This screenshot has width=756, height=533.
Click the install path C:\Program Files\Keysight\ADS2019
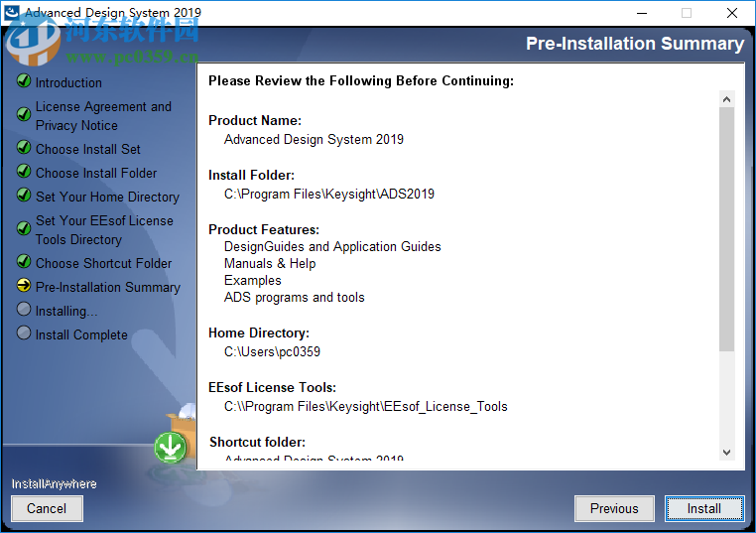pos(328,194)
